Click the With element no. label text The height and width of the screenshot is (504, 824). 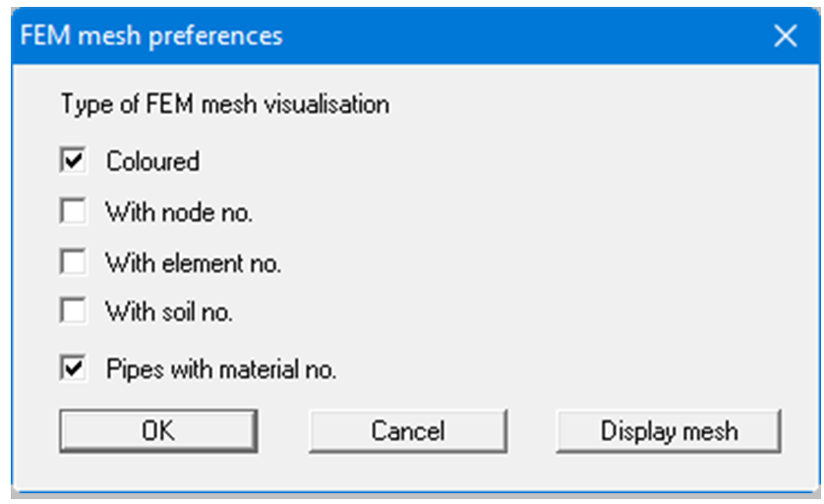193,262
